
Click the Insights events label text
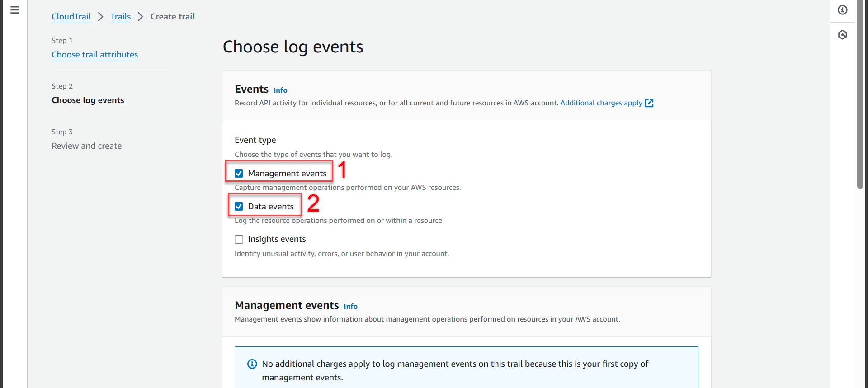click(x=277, y=239)
